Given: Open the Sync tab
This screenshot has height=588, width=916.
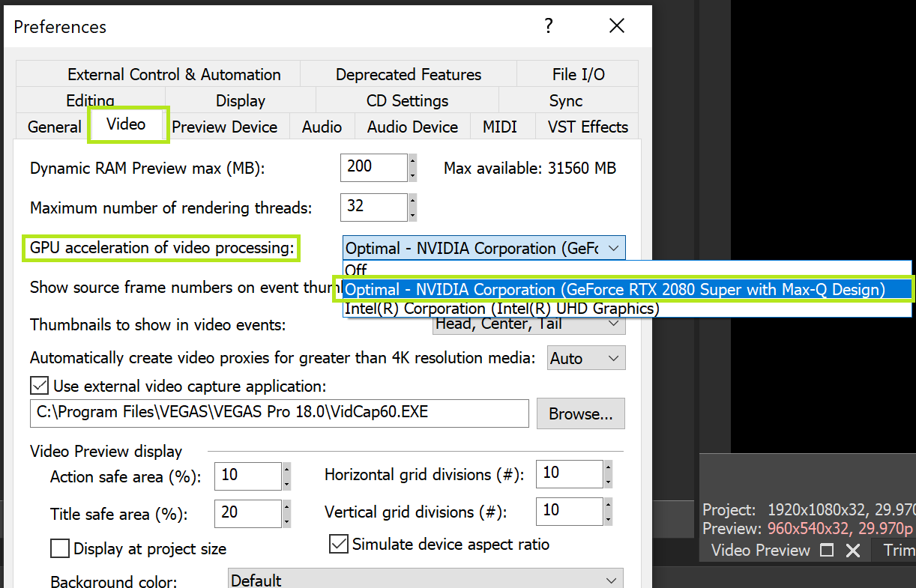Looking at the screenshot, I should click(x=565, y=100).
